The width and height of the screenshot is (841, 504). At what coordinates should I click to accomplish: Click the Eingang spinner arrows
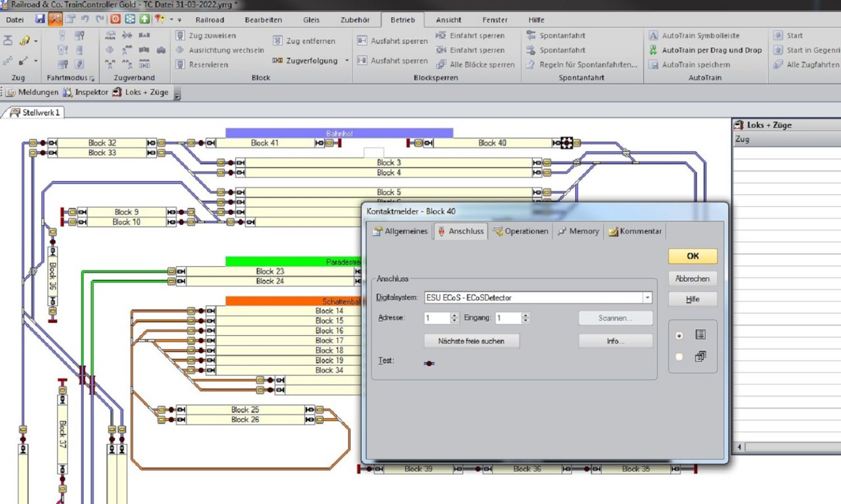tap(526, 318)
